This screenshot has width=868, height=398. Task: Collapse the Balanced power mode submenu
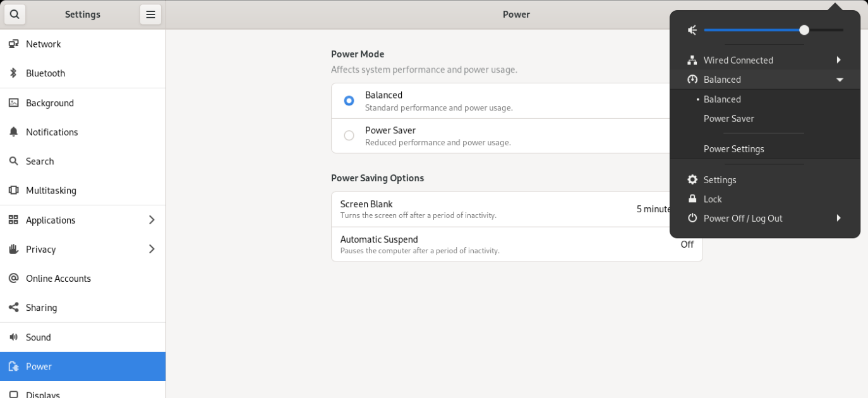click(x=839, y=80)
